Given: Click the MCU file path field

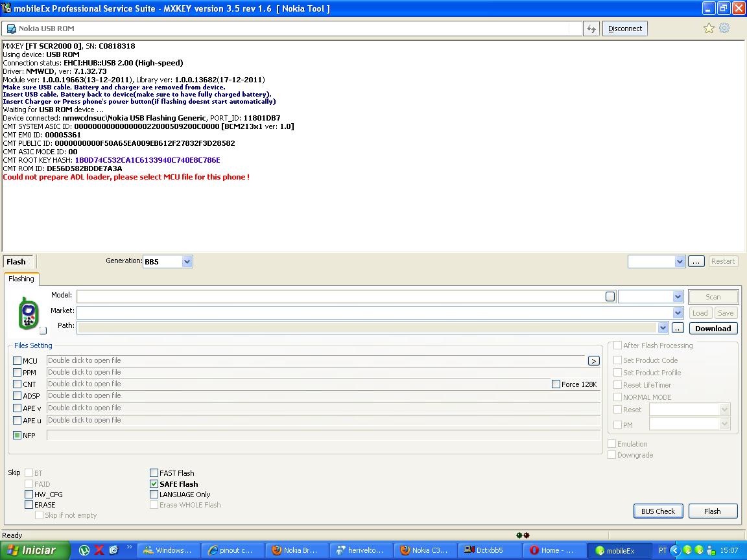Looking at the screenshot, I should [316, 361].
